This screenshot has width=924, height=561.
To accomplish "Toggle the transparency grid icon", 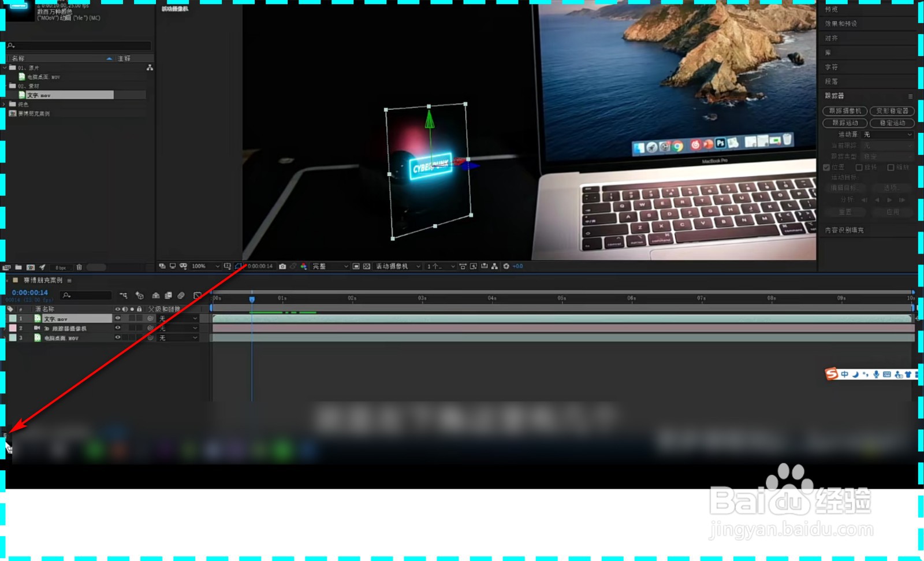I will point(367,266).
